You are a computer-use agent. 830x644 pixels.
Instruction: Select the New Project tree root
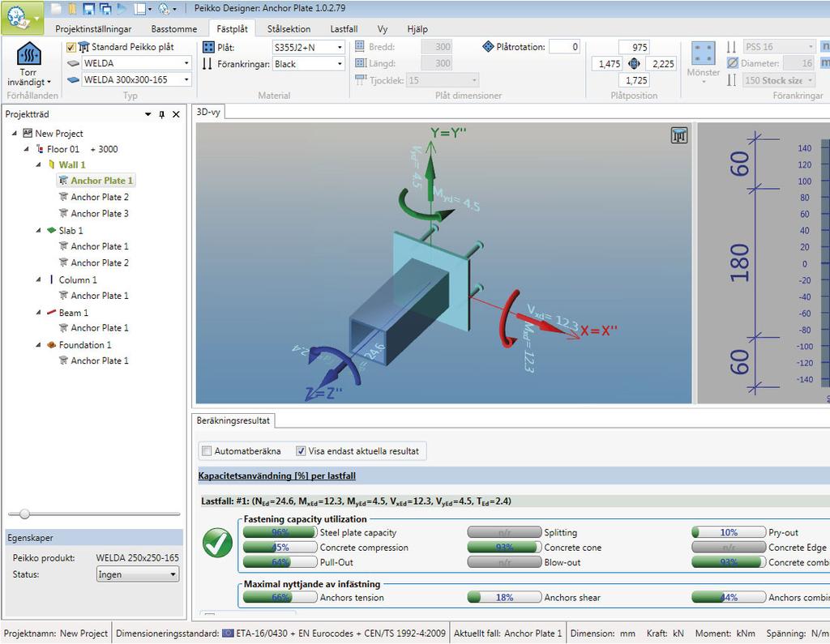click(x=58, y=134)
